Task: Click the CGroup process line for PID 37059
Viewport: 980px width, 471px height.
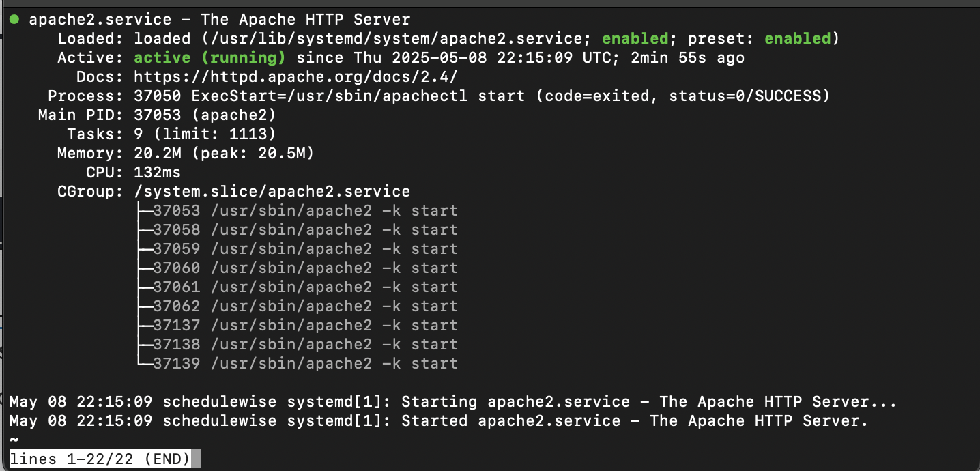Action: 305,249
